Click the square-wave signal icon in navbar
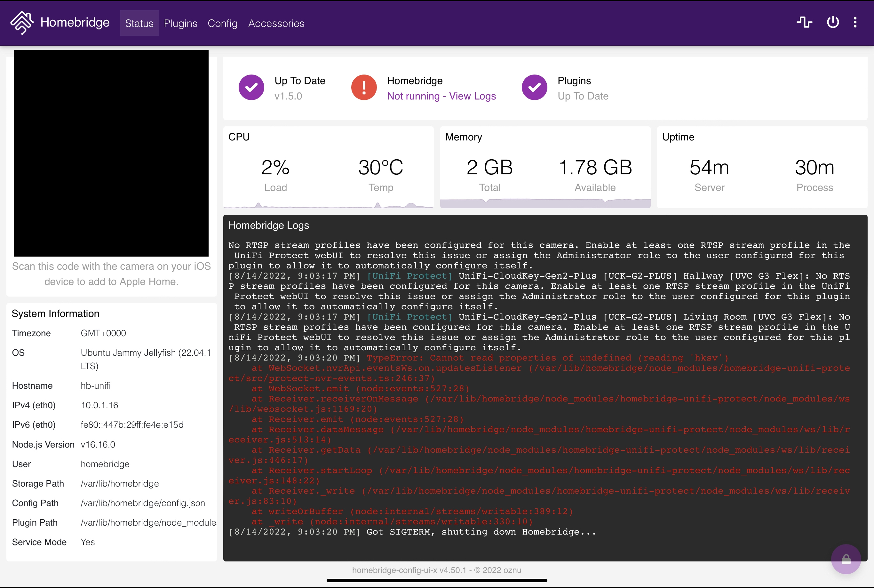Screen dimensions: 874x588 tap(805, 22)
